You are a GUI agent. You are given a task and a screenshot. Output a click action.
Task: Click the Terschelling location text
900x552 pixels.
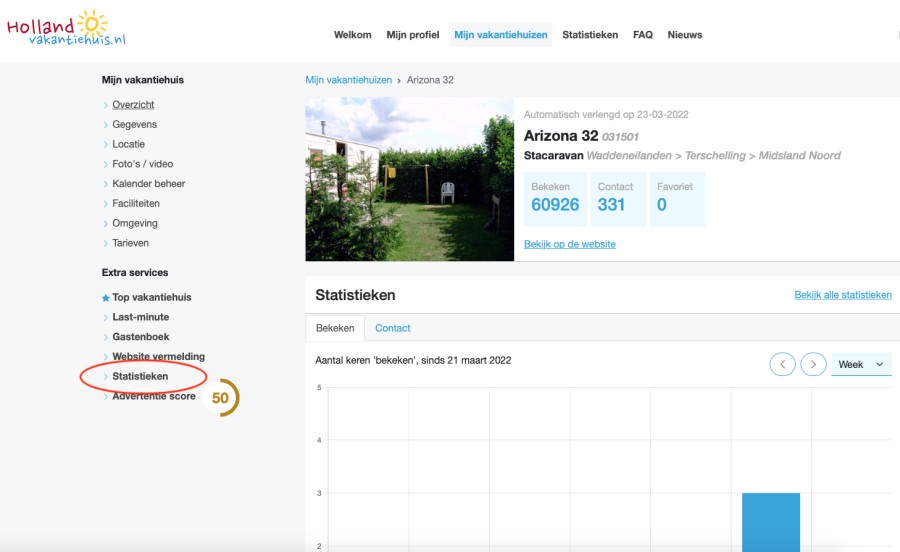(715, 156)
